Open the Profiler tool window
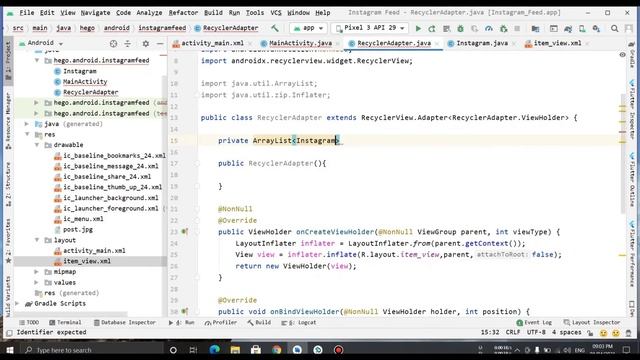 pos(221,322)
